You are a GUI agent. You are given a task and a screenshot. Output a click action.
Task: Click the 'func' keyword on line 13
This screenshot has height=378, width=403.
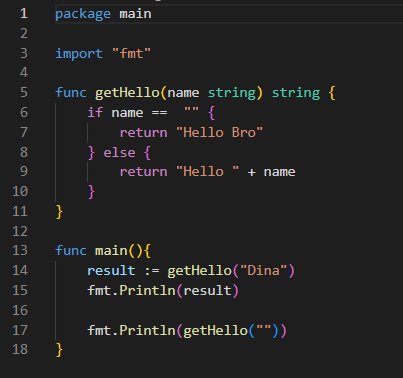71,250
